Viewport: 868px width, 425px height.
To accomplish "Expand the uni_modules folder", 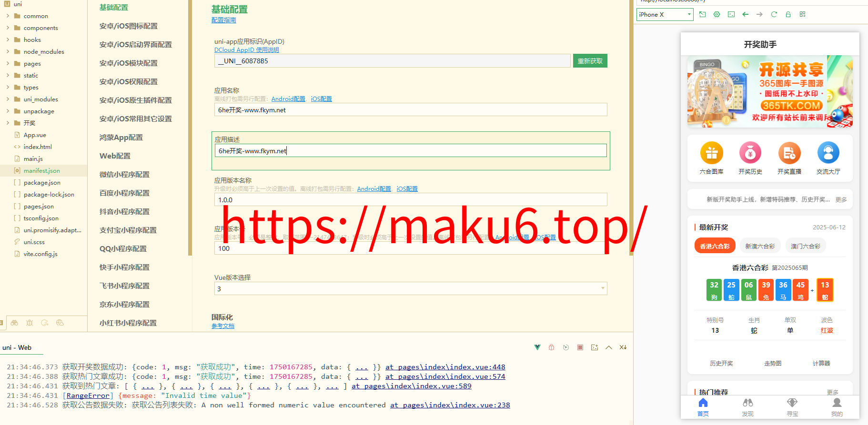I will coord(8,99).
